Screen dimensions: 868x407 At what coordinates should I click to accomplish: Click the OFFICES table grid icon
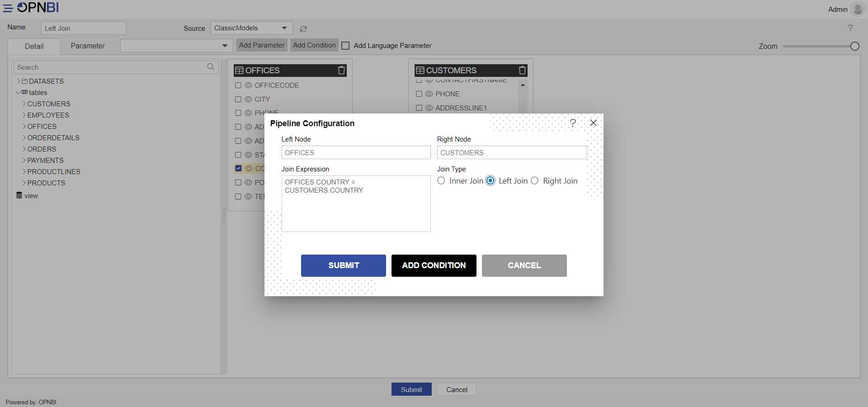[x=239, y=71]
